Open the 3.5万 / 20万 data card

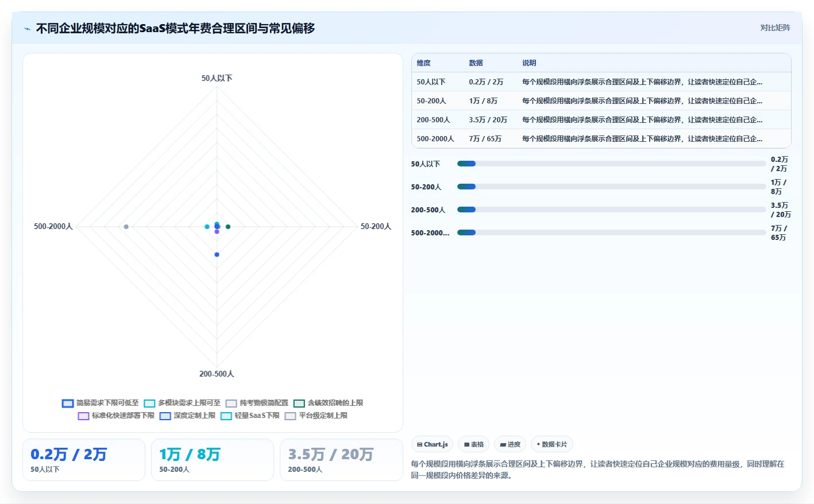click(x=341, y=460)
